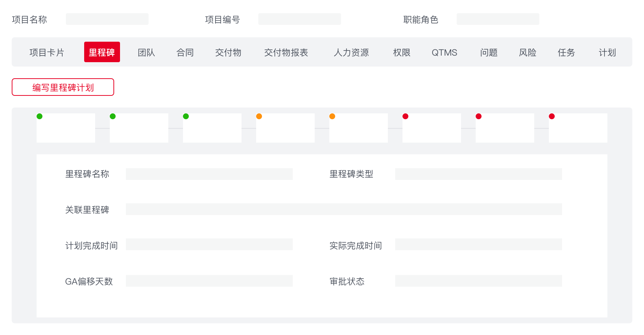Screen dimensions: 644x335
Task: Select the 里程碑 tab
Action: point(102,52)
